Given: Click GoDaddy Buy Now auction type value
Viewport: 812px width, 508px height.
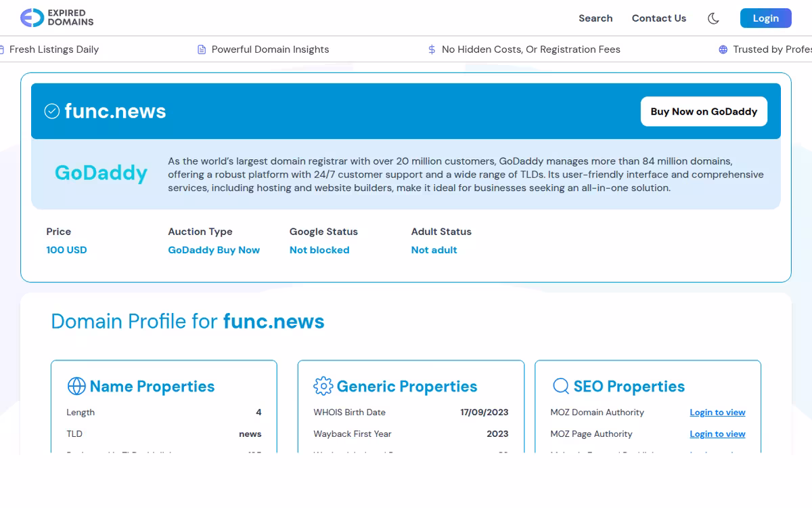Looking at the screenshot, I should pos(214,250).
